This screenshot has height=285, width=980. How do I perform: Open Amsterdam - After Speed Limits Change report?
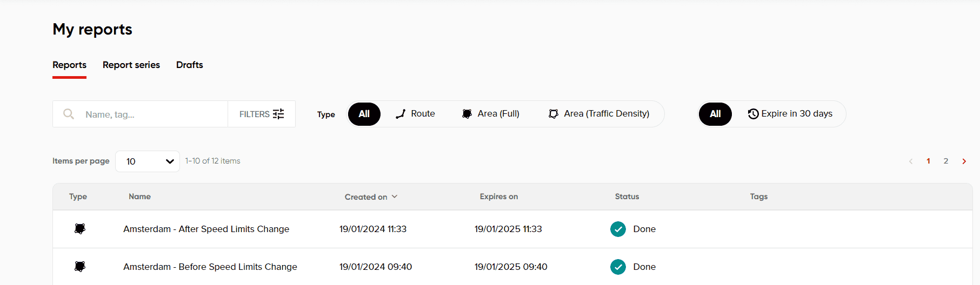[206, 229]
